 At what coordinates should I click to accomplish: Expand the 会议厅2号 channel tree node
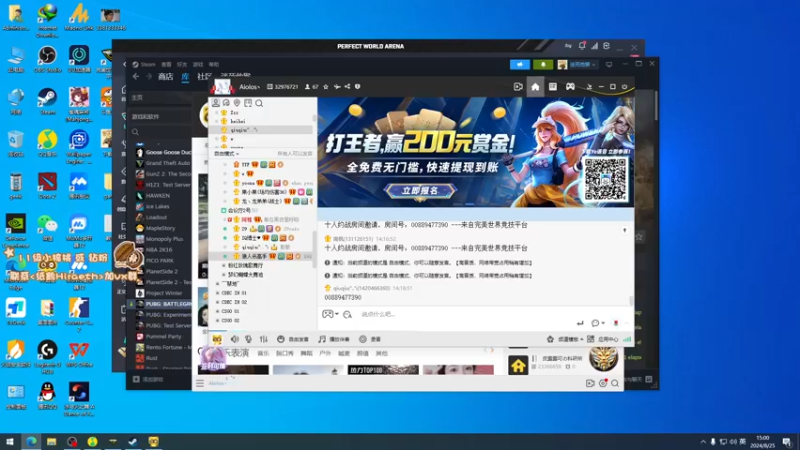223,210
